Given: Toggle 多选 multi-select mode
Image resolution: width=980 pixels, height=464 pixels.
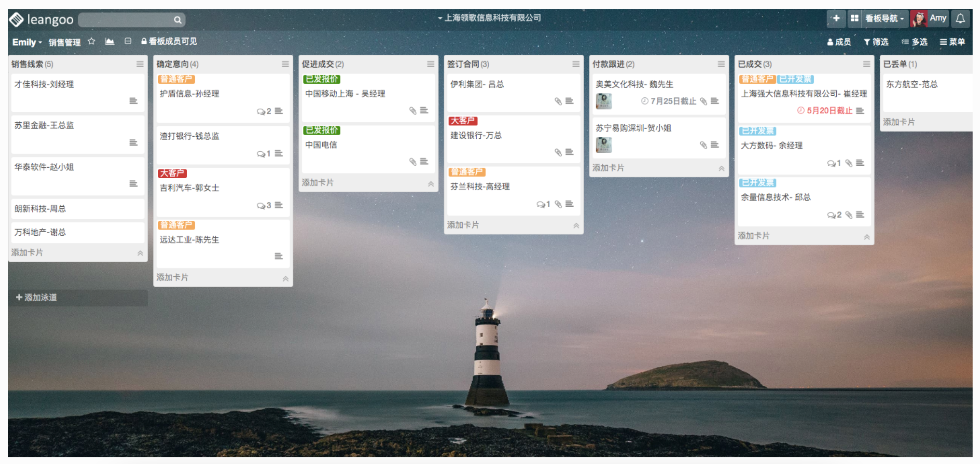Looking at the screenshot, I should coord(915,42).
